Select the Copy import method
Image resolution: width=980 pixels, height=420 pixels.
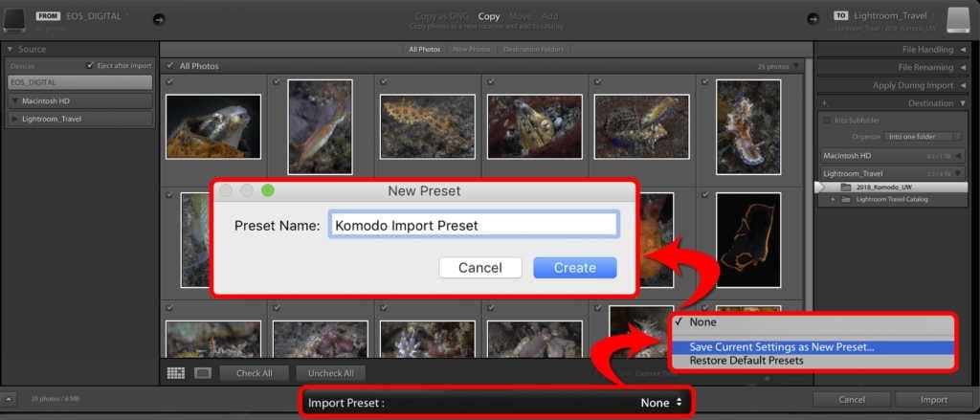[x=489, y=16]
